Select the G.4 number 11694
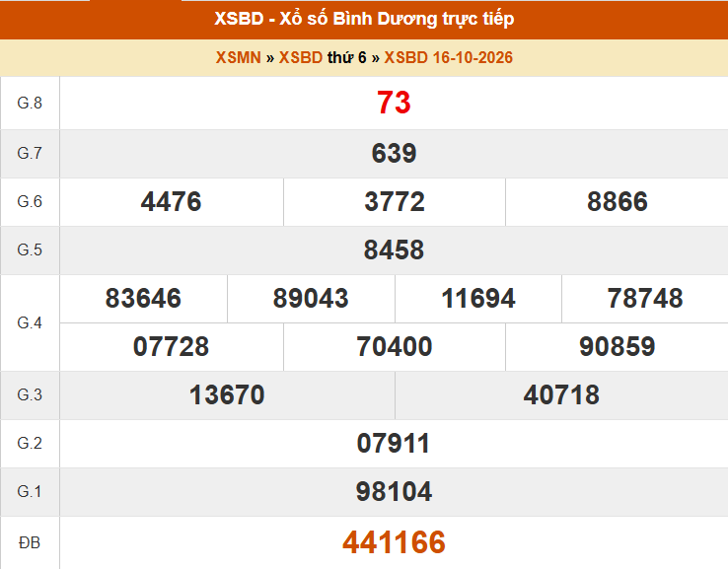Image resolution: width=728 pixels, height=569 pixels. 478,298
